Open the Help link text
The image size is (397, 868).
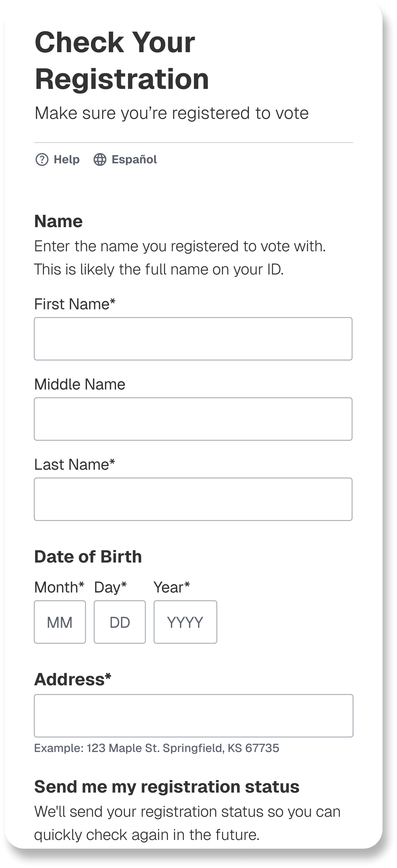(66, 159)
